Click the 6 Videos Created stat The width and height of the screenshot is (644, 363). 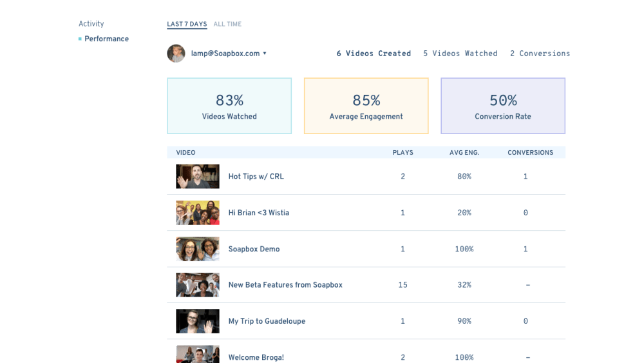pos(374,54)
